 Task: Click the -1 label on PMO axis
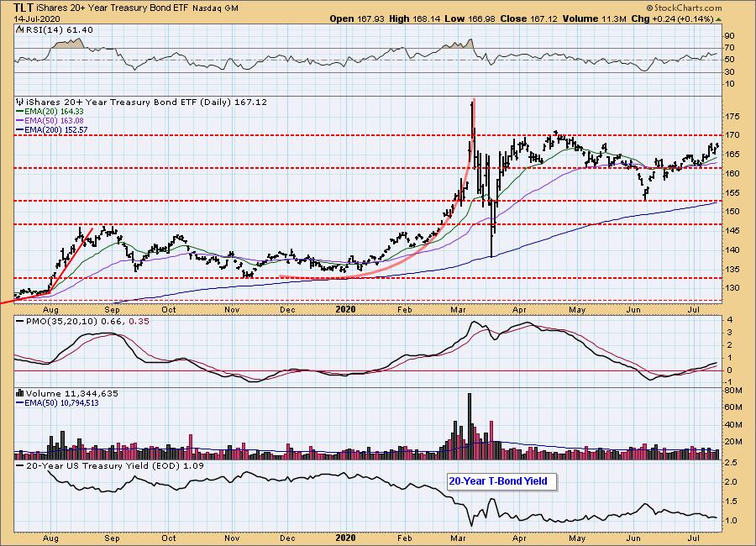[x=728, y=381]
